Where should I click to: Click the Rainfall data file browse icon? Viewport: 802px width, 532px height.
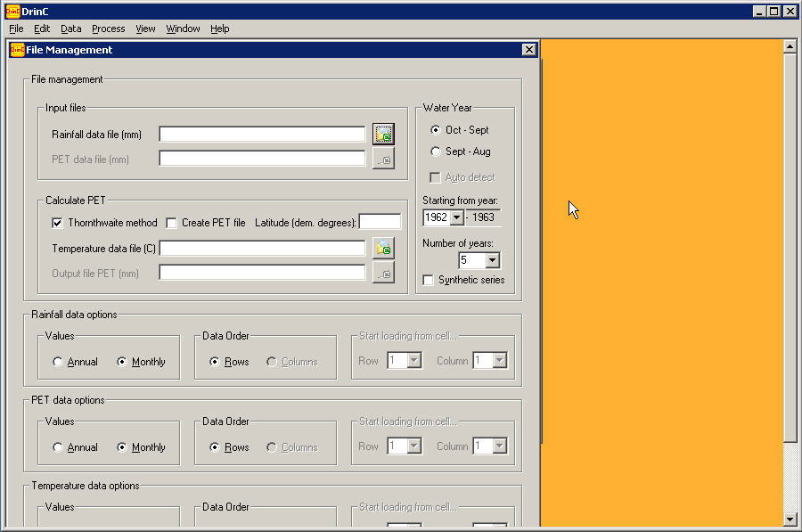pyautogui.click(x=383, y=135)
